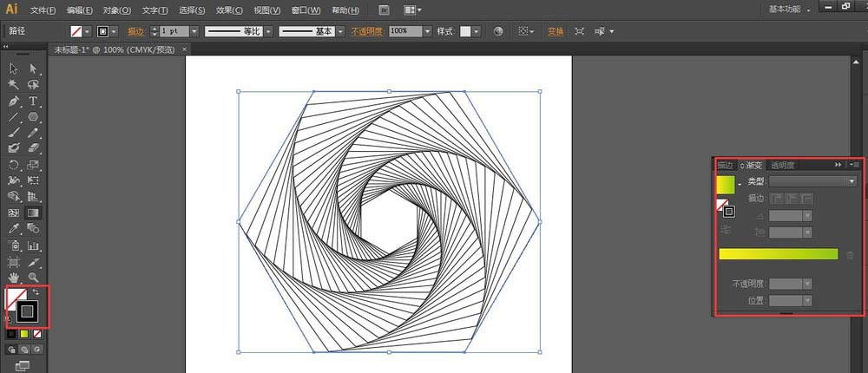The width and height of the screenshot is (868, 373).
Task: Select the Type tool
Action: click(x=33, y=101)
